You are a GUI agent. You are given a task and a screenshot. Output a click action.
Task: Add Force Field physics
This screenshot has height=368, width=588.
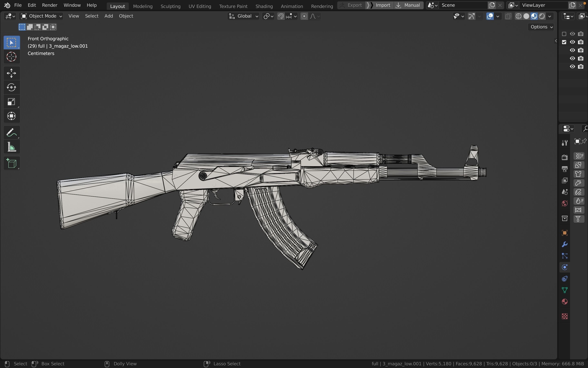pyautogui.click(x=579, y=156)
